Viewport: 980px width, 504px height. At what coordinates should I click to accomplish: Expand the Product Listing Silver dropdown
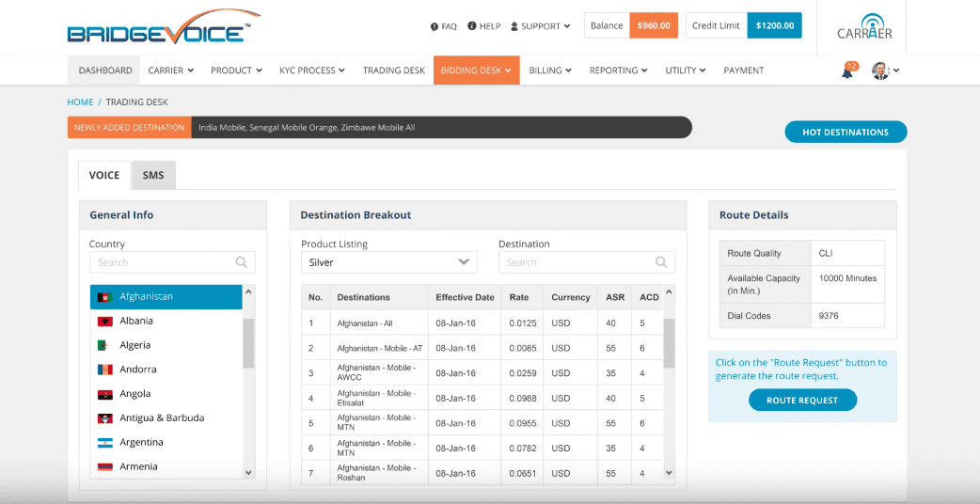click(388, 262)
